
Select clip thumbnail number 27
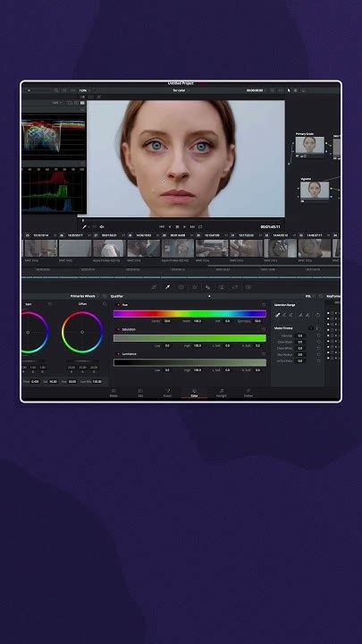(x=109, y=248)
